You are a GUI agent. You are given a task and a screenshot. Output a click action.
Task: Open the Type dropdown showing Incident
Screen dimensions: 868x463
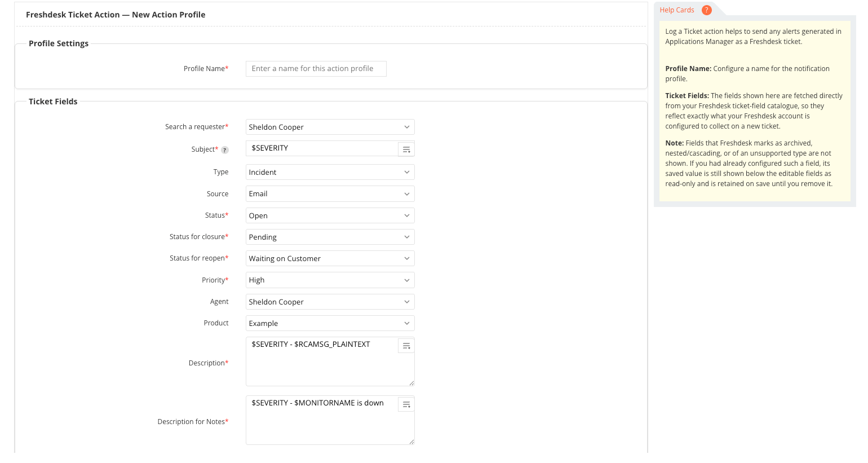(x=330, y=172)
